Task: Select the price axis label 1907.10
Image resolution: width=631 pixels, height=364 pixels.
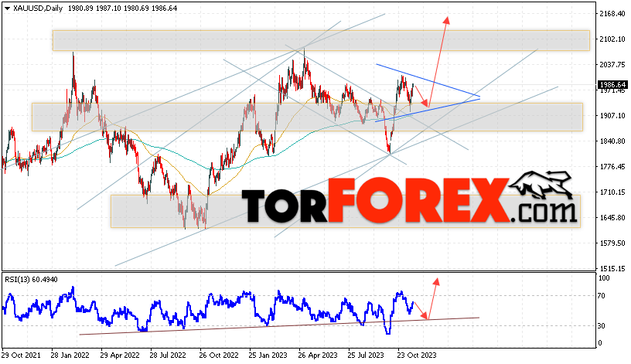Action: point(612,115)
